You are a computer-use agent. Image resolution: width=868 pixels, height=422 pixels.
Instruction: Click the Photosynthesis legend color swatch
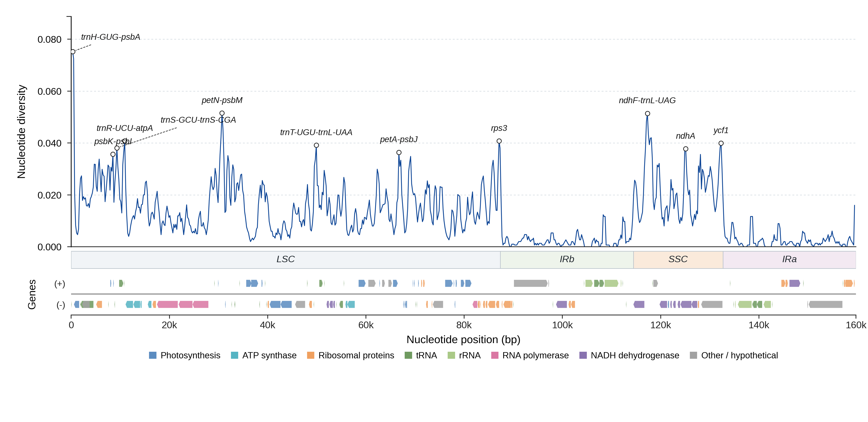click(153, 355)
